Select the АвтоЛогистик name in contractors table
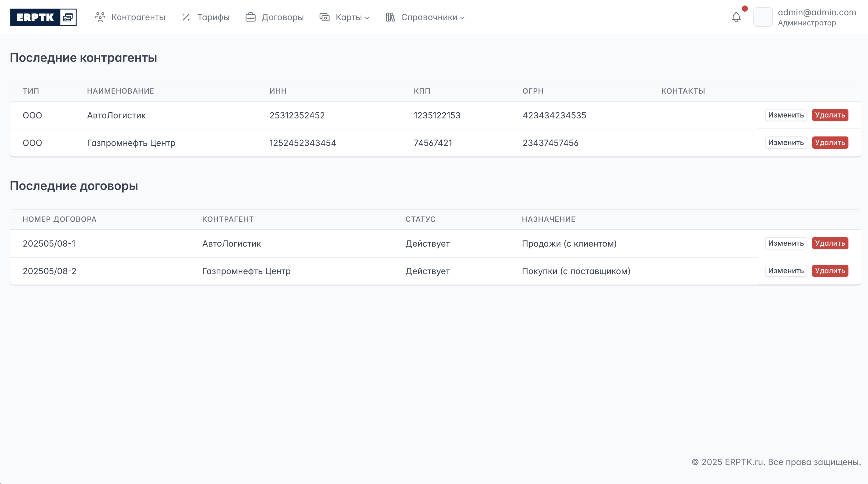This screenshot has width=868, height=484. click(x=116, y=115)
